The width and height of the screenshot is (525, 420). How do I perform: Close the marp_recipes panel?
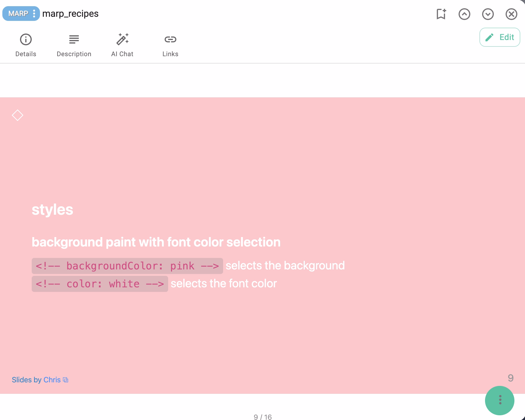pyautogui.click(x=511, y=14)
